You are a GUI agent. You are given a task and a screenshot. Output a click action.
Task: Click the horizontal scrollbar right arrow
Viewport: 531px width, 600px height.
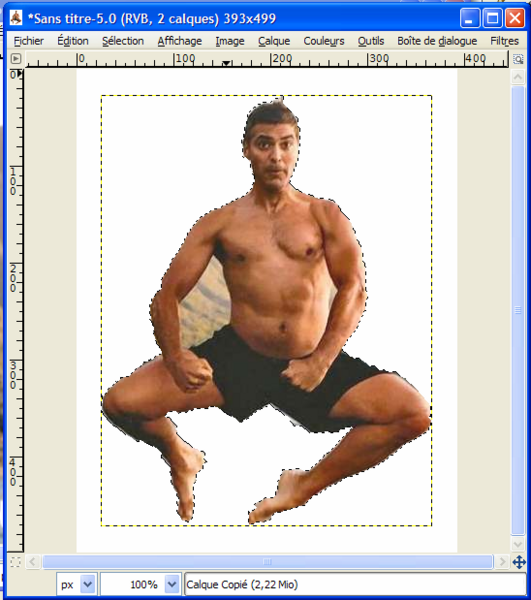(501, 562)
